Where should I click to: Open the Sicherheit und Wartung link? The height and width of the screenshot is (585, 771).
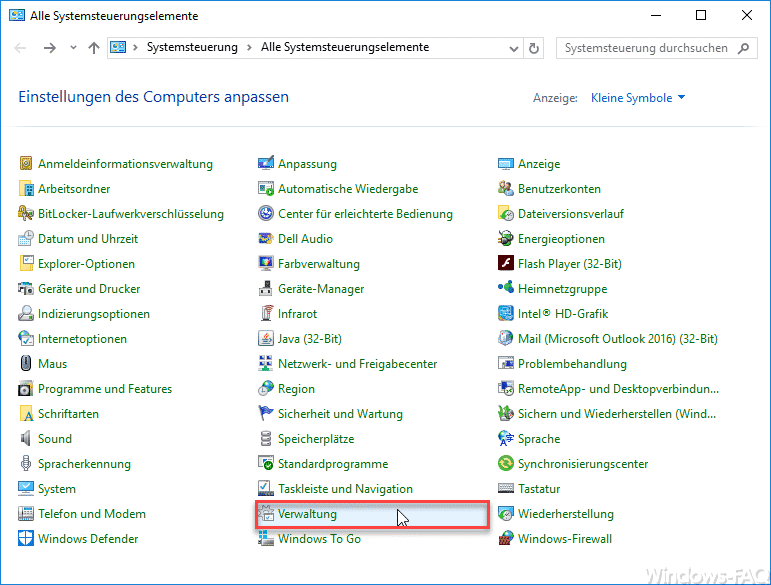click(340, 414)
